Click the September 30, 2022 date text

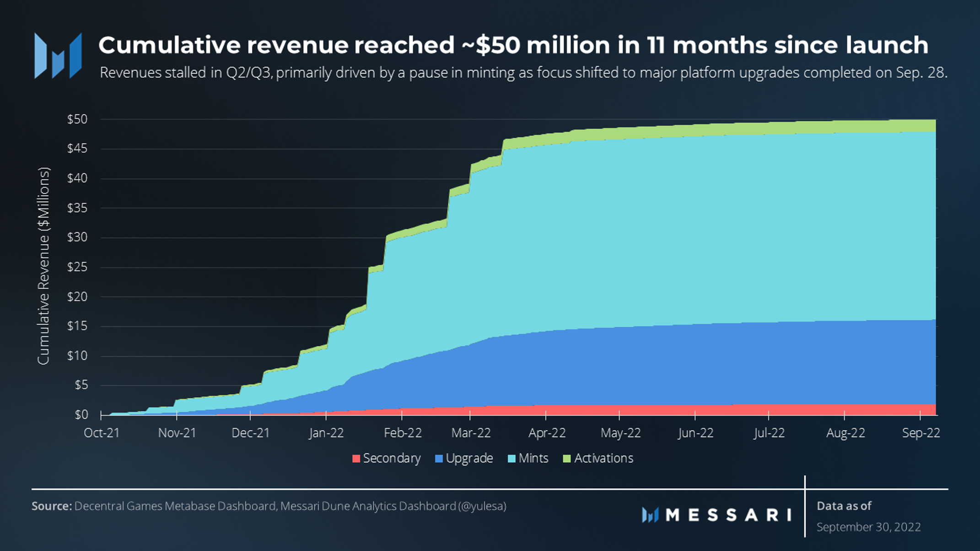click(868, 527)
